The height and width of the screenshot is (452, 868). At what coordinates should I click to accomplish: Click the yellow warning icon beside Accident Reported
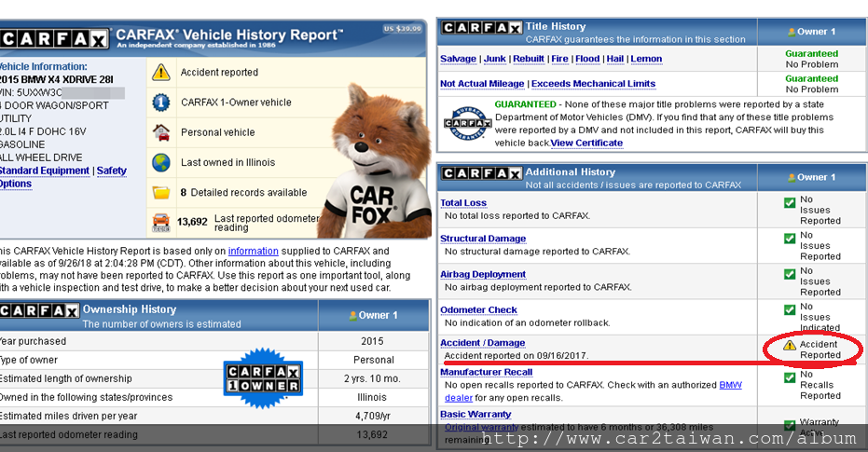(790, 345)
